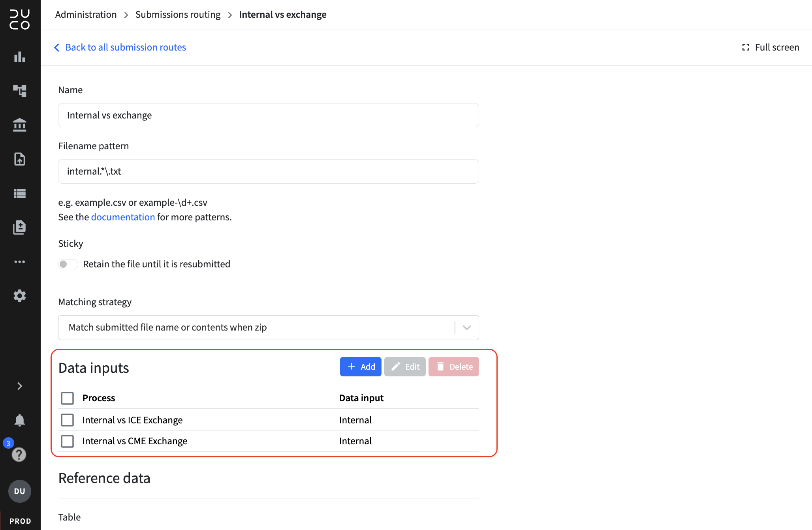This screenshot has width=812, height=530.
Task: Click Data input column header
Action: (x=361, y=398)
